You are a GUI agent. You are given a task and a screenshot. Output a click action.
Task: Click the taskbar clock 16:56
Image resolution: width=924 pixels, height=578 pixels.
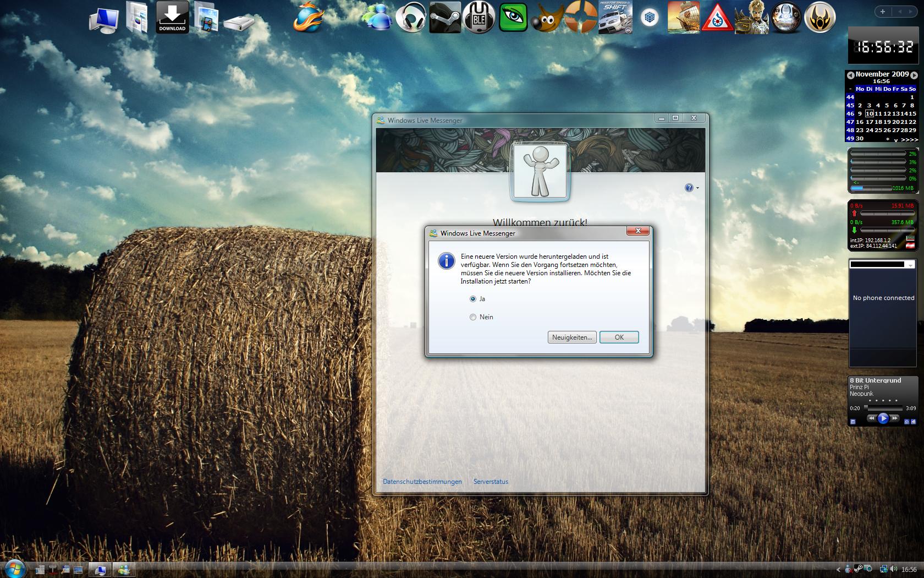tap(909, 570)
